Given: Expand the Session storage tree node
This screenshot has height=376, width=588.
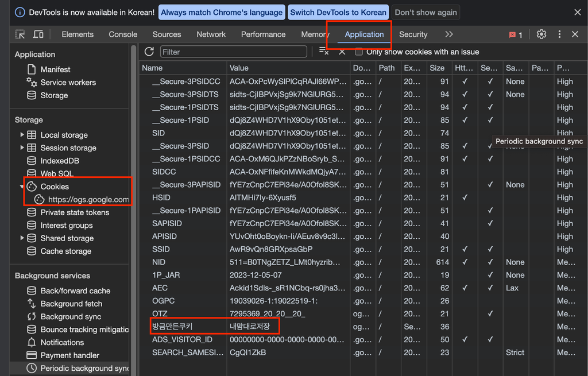Looking at the screenshot, I should (x=22, y=148).
